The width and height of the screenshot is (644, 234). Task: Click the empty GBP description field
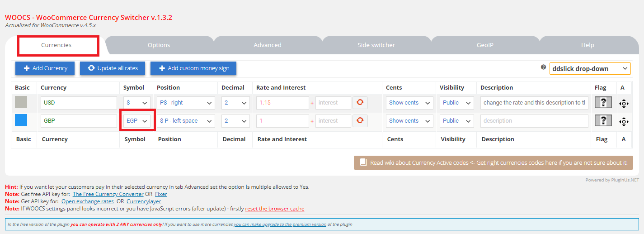[534, 121]
